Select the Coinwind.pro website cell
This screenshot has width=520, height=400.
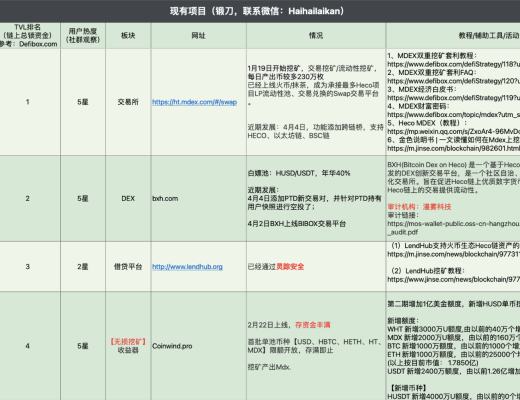[x=199, y=346]
